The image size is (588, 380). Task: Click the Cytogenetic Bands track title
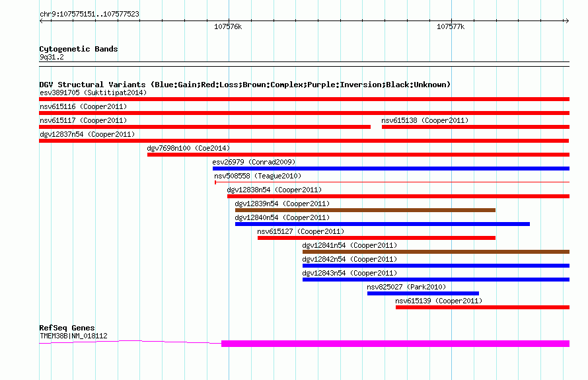[79, 49]
